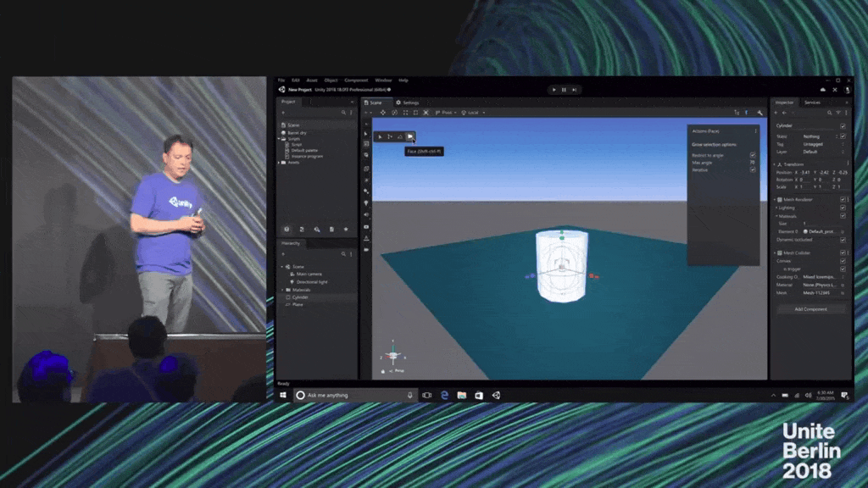Choose the Edge selection mode icon
This screenshot has height=488, width=868.
coord(400,136)
